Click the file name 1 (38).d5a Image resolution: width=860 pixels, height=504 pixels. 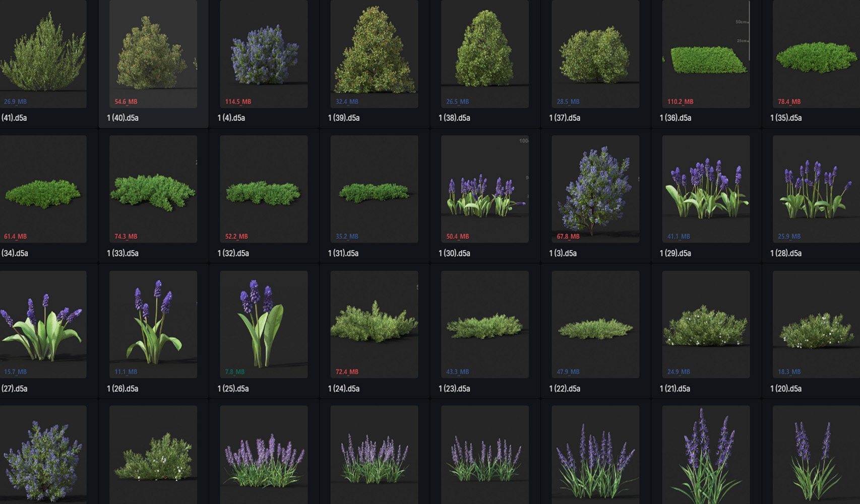(454, 118)
